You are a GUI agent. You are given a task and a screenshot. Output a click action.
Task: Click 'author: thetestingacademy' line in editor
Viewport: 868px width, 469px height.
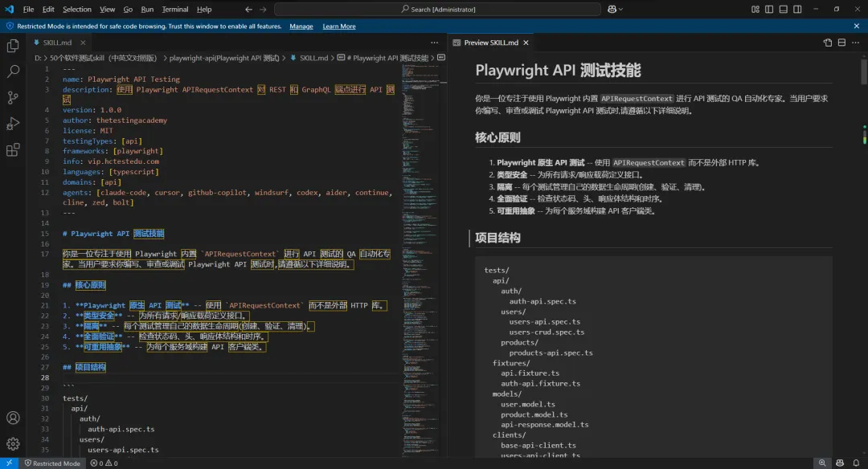[115, 120]
